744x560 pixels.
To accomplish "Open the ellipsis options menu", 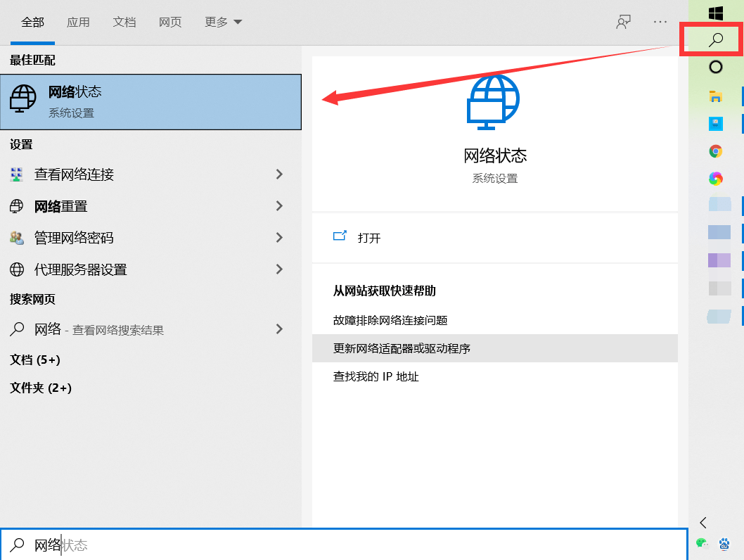I will pos(660,22).
